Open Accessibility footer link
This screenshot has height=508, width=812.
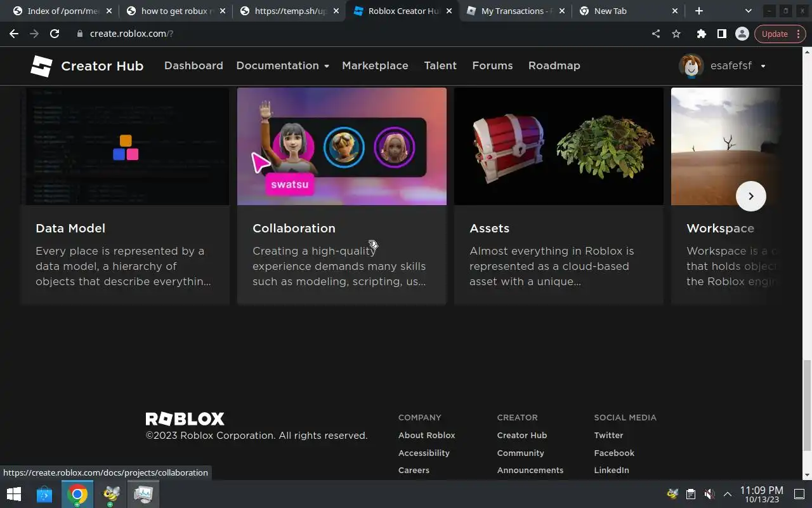pos(424,453)
